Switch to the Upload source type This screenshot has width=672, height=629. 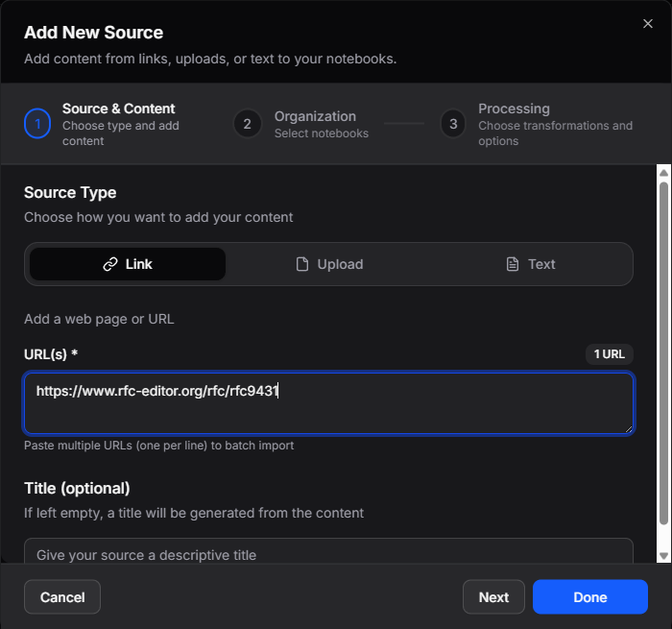329,264
